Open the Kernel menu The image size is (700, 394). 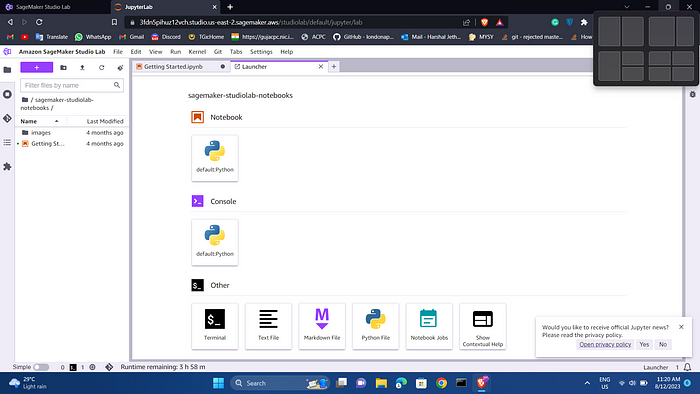coord(197,52)
